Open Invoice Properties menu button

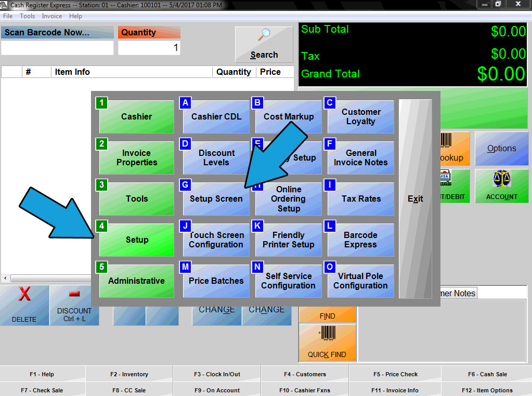[136, 157]
